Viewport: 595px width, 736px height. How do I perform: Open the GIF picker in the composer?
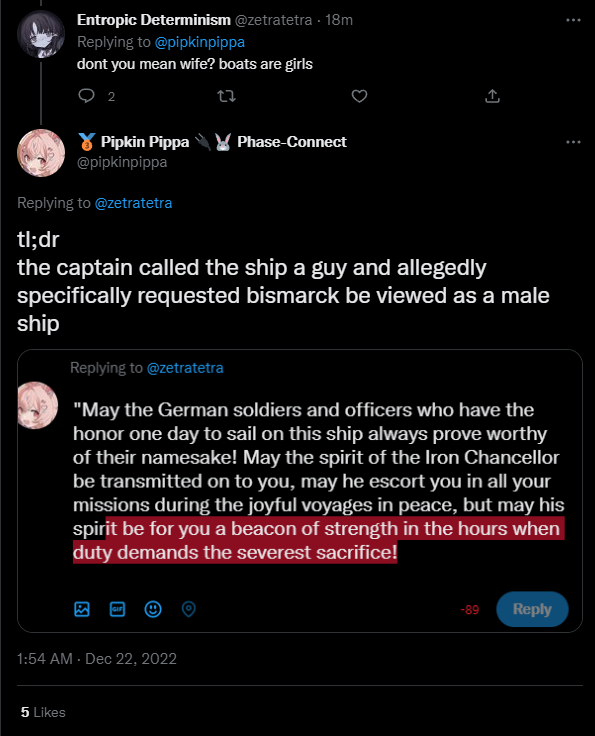coord(117,609)
